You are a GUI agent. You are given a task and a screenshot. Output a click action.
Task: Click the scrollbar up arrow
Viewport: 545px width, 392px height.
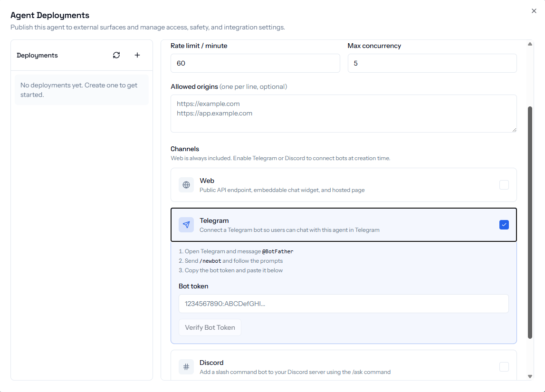point(530,44)
